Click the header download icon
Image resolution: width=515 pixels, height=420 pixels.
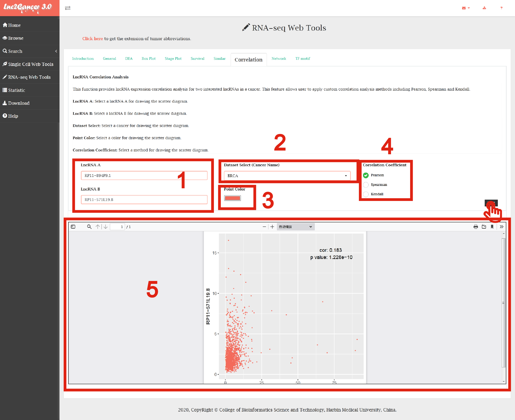coord(484,8)
